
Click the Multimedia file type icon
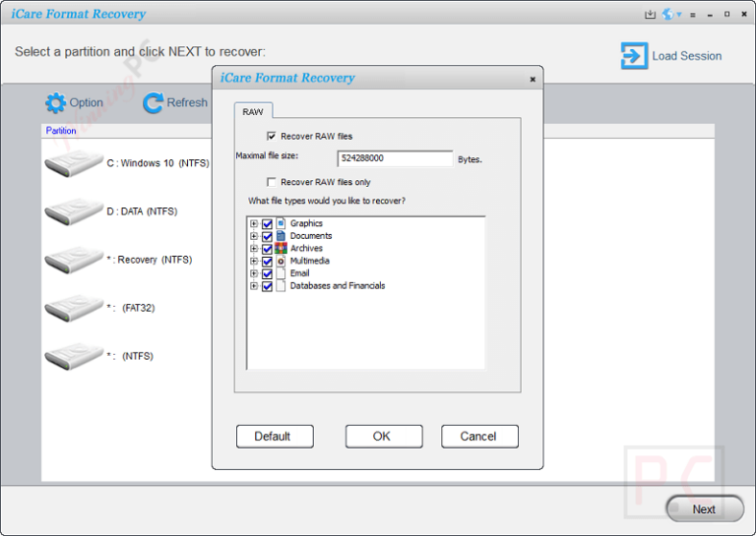click(x=281, y=261)
